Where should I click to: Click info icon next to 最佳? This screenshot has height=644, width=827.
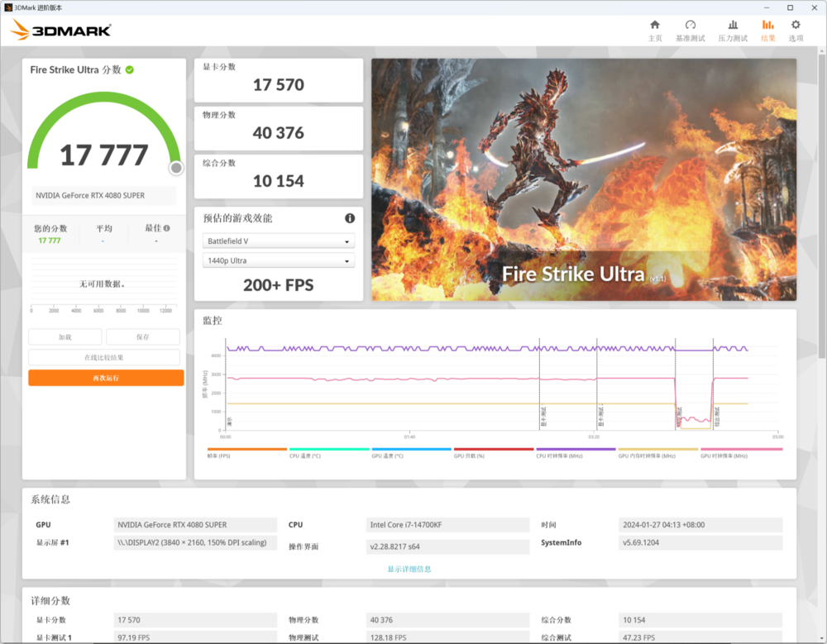tap(167, 228)
